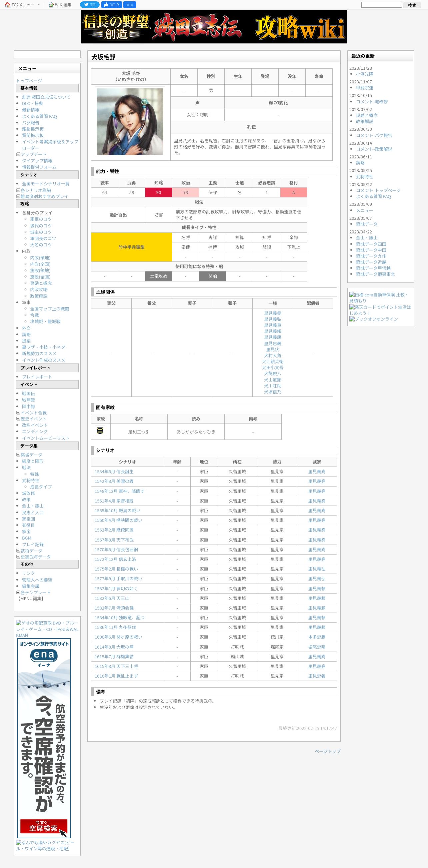Image resolution: width=428 pixels, height=868 pixels.
Task: Open the 攻城戦・籠城戦 link
Action: click(45, 321)
